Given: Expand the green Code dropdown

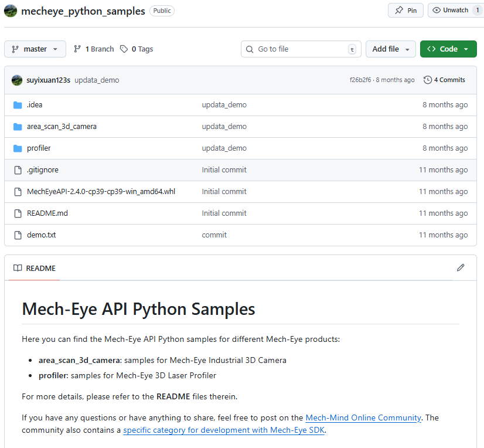Looking at the screenshot, I should tap(448, 49).
